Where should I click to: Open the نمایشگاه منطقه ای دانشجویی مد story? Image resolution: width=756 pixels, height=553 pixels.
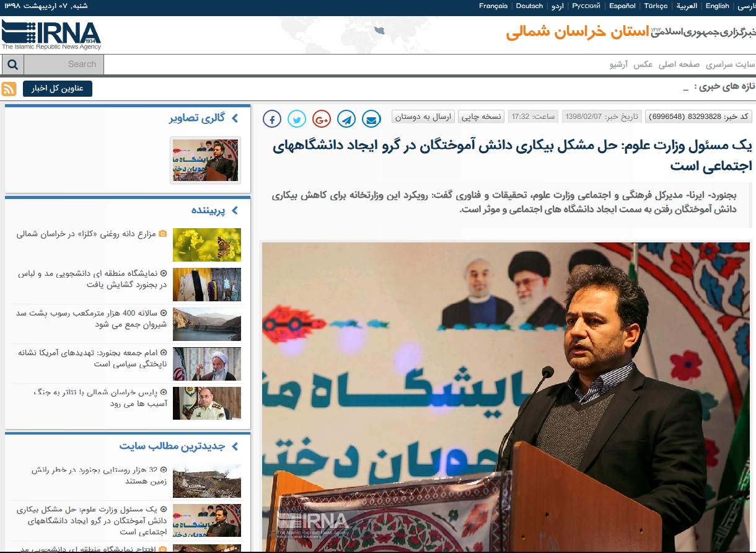tap(92, 279)
